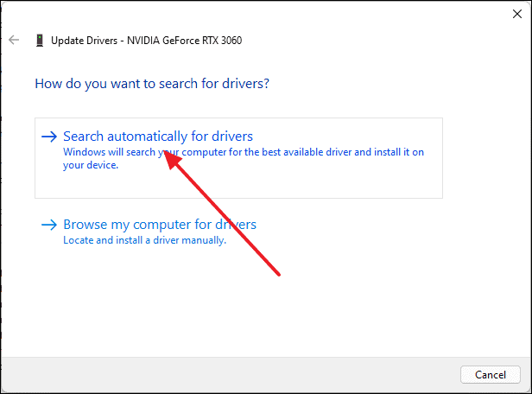The image size is (532, 394).
Task: Click the 'Windows will search your computer' description
Action: [244, 158]
